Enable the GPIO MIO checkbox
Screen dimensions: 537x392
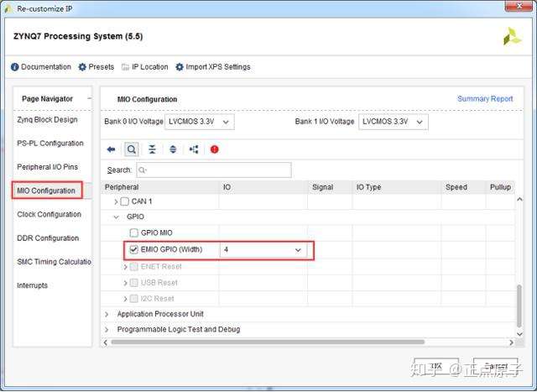tap(133, 233)
